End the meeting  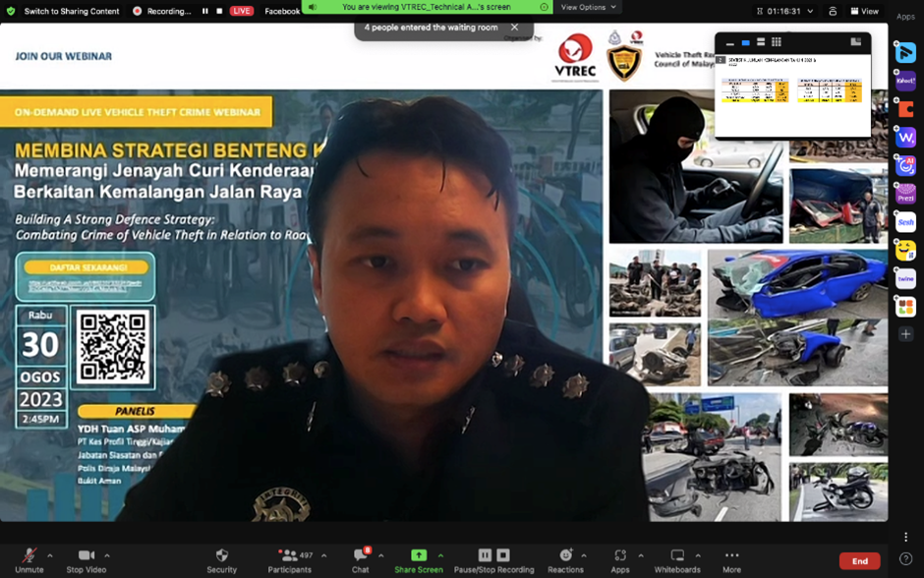(x=859, y=561)
